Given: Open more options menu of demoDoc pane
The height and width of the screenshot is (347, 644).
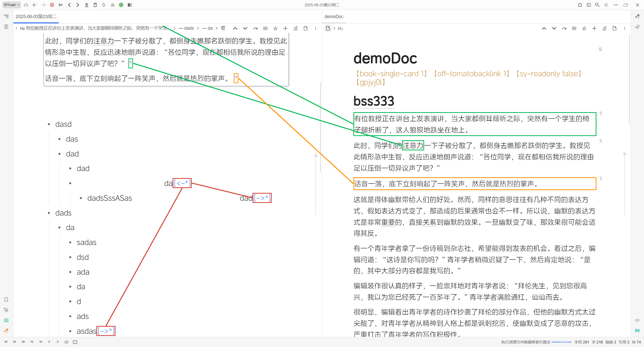Looking at the screenshot, I should coord(624,28).
